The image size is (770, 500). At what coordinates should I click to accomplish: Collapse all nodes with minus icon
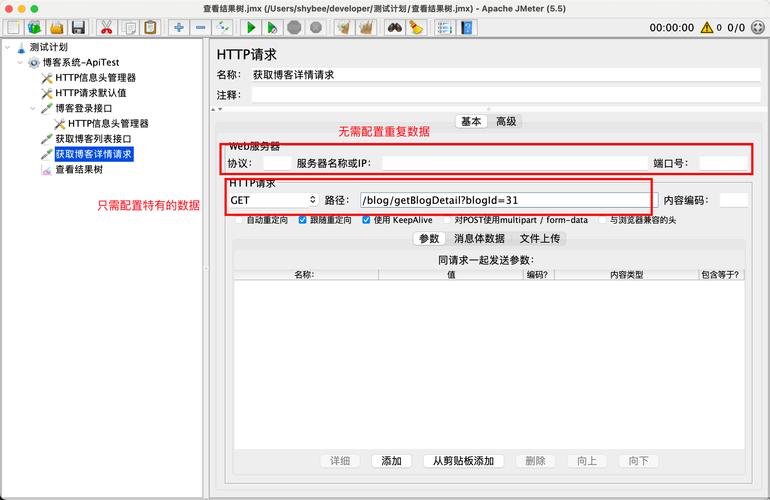pos(200,28)
